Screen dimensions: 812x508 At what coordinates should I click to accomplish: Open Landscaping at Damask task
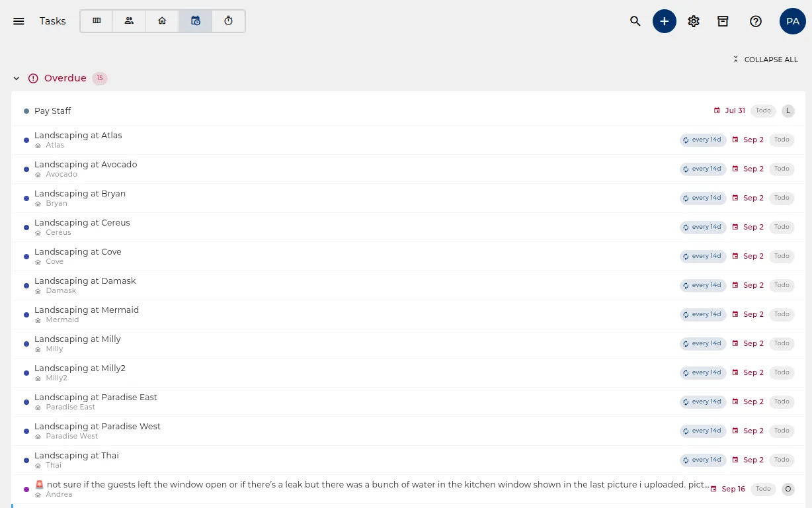[408, 285]
